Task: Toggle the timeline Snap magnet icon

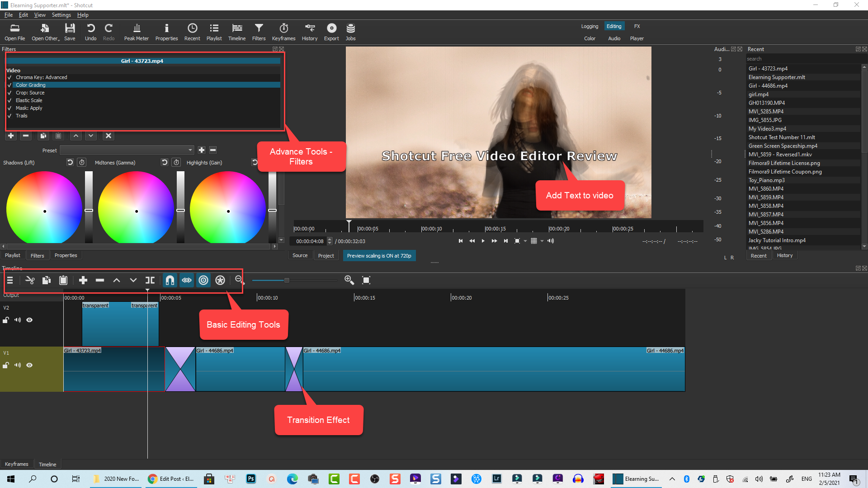Action: click(x=170, y=281)
